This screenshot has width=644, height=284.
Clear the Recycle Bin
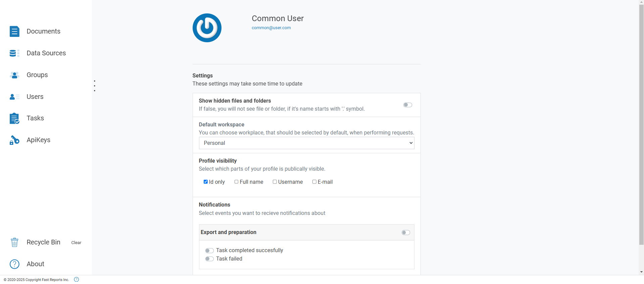click(76, 242)
